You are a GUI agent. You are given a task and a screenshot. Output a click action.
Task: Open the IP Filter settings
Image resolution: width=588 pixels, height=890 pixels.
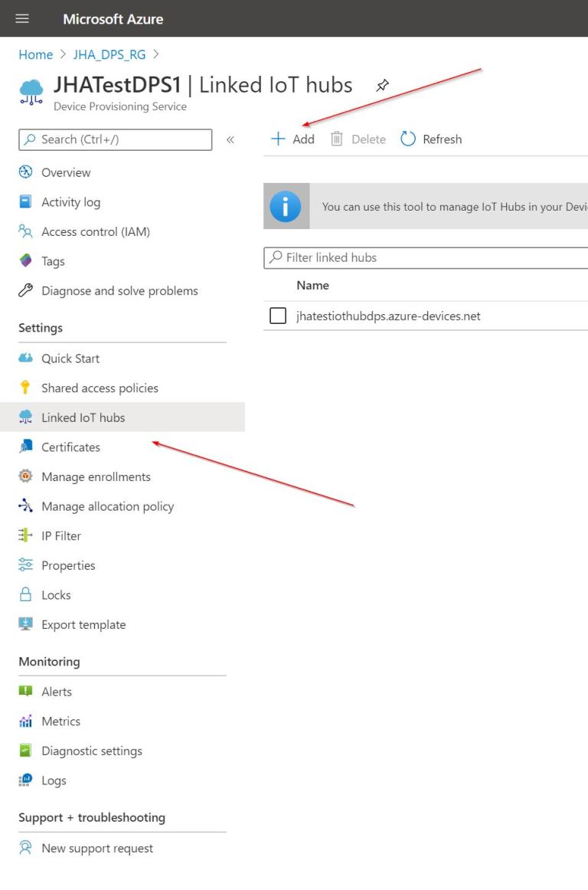(x=60, y=535)
